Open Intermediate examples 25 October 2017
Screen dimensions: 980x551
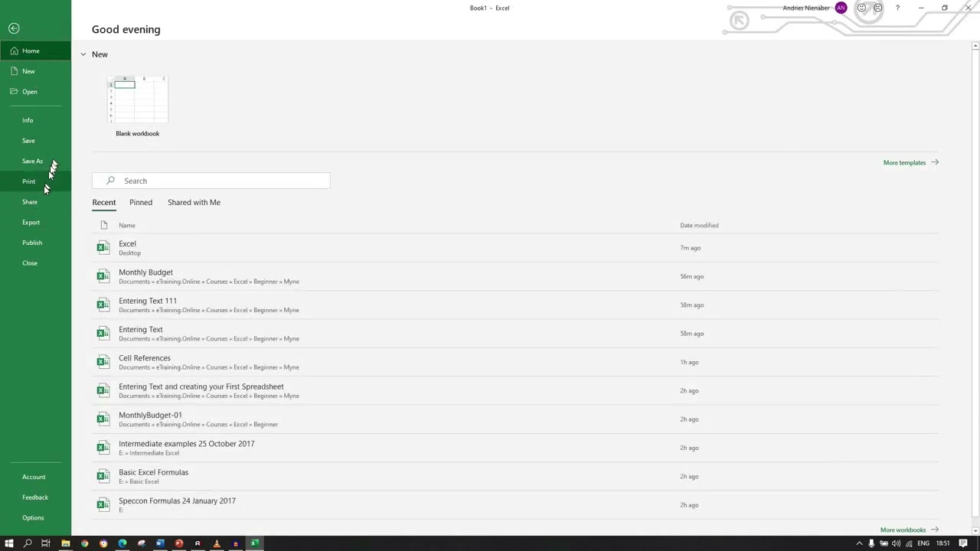click(515, 448)
